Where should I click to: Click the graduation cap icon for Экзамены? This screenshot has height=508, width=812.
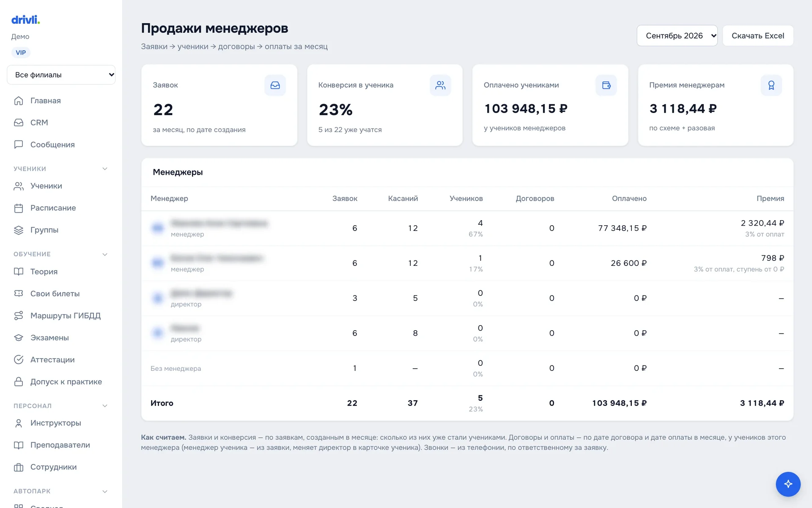click(x=19, y=338)
